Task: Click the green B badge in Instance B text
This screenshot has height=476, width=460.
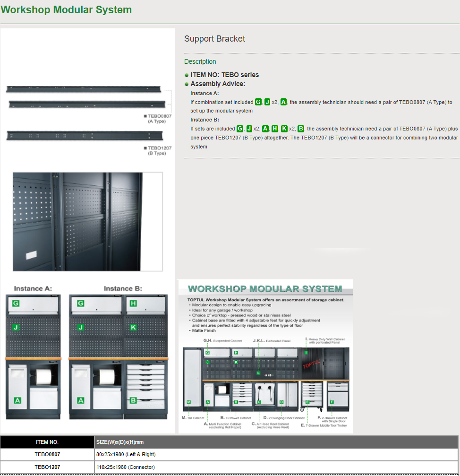Action: tap(301, 129)
